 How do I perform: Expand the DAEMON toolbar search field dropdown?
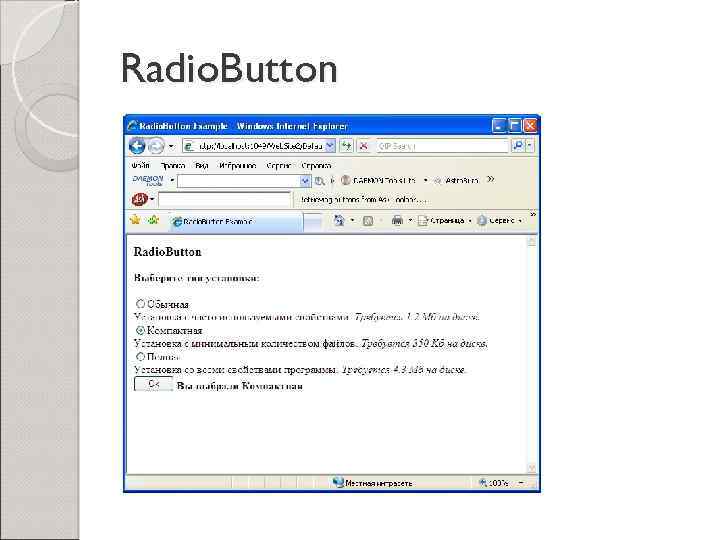[x=305, y=181]
